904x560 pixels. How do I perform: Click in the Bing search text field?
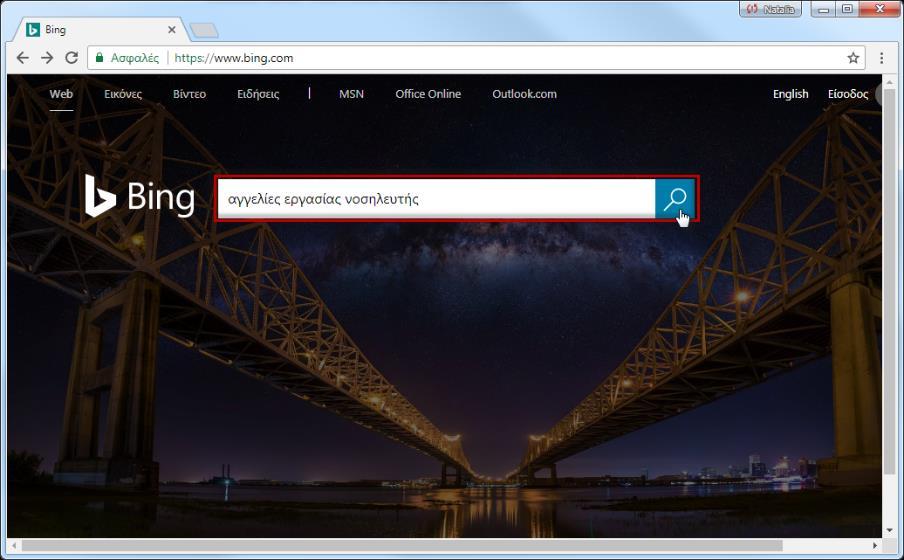tap(436, 199)
